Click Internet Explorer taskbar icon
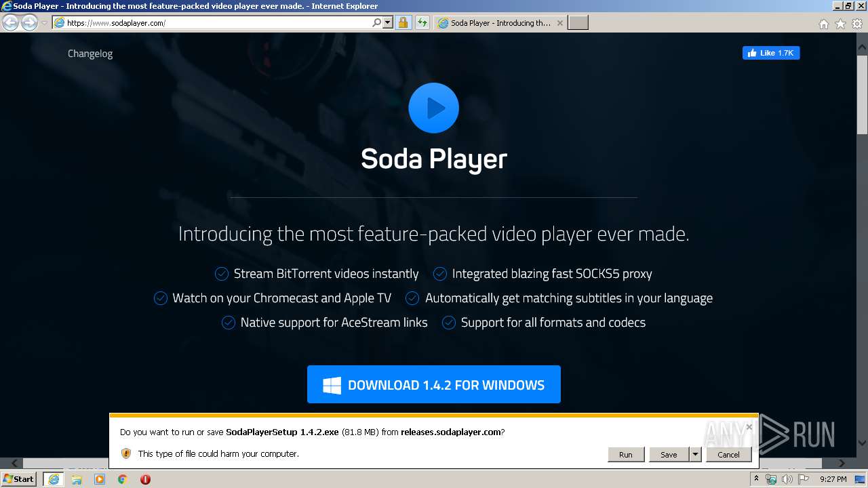Image resolution: width=868 pixels, height=488 pixels. click(x=53, y=479)
